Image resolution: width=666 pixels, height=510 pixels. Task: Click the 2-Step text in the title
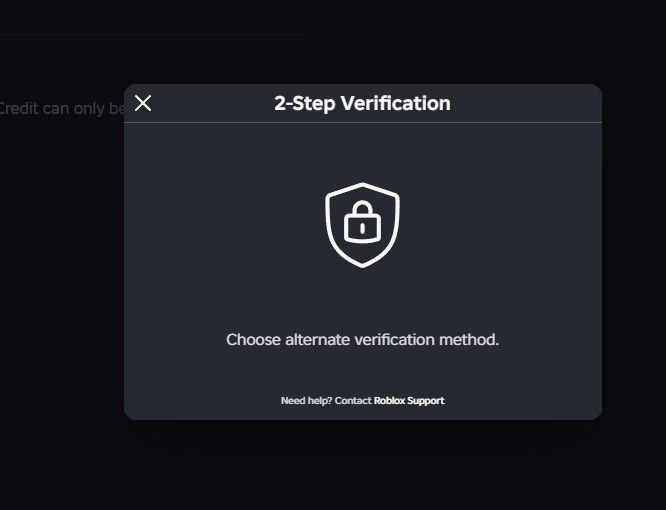(x=305, y=104)
